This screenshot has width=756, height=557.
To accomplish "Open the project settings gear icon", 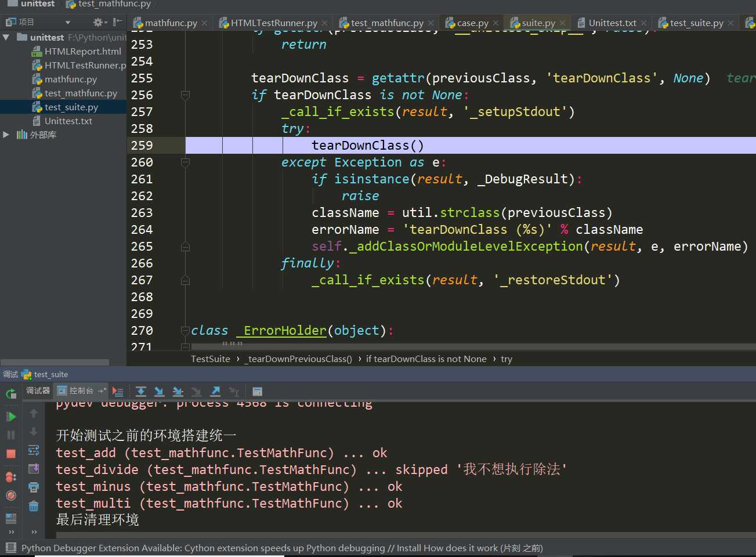I will [99, 22].
